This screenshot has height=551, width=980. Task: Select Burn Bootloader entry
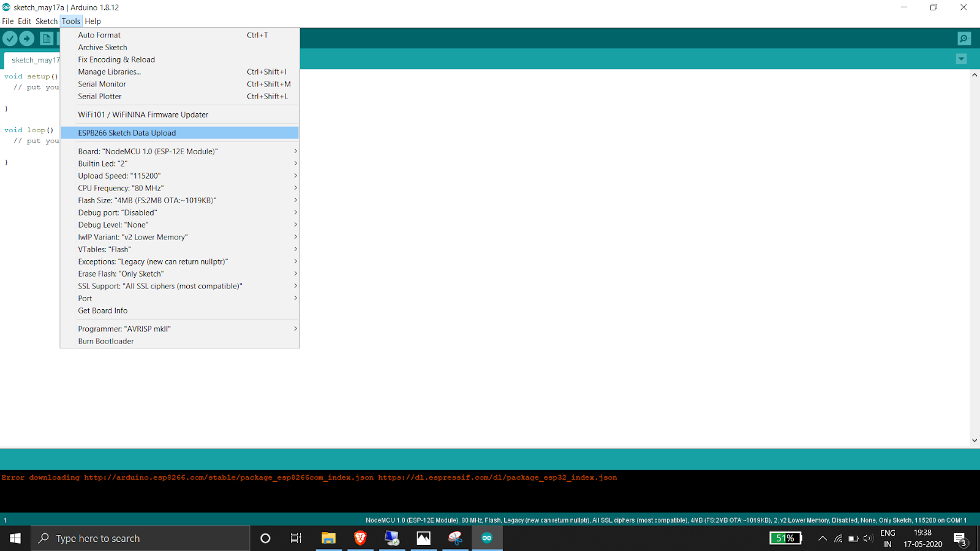point(179,341)
